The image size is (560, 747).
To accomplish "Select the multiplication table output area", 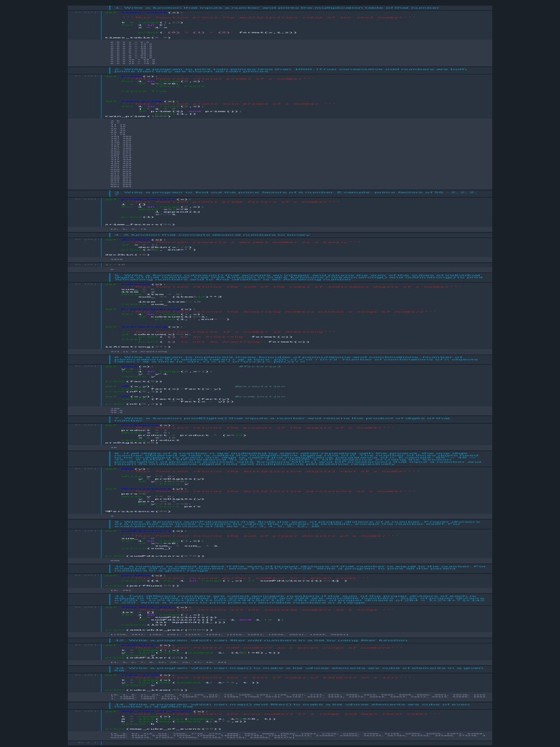I will tap(131, 53).
